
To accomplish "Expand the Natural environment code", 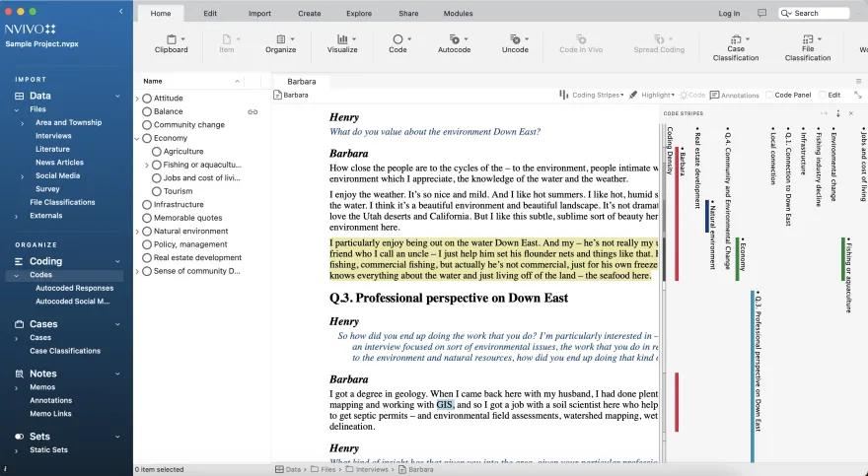I will point(137,231).
